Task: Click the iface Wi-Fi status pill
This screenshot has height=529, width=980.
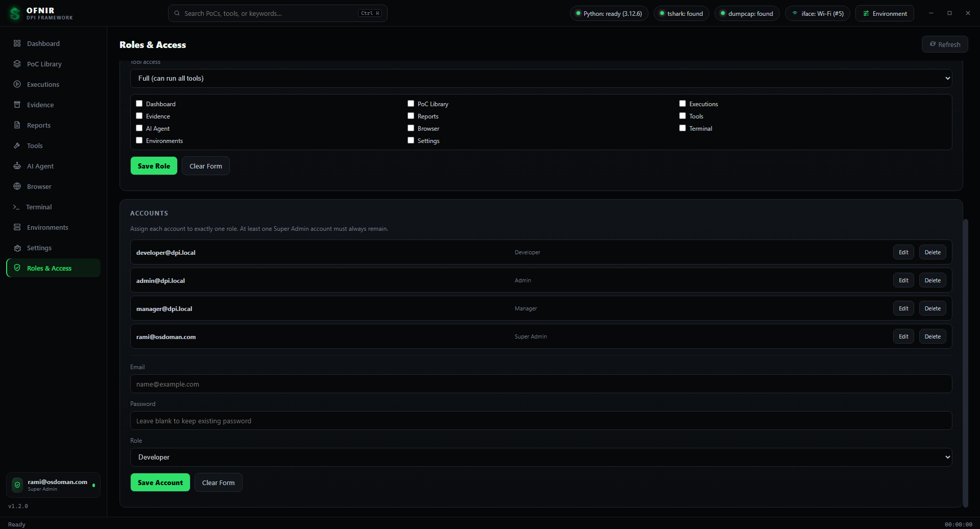Action: 817,13
